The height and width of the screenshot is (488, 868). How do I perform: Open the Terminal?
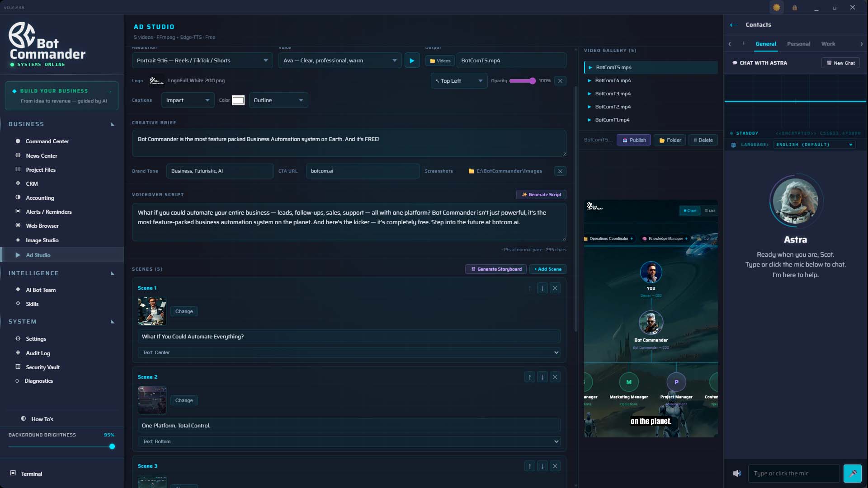(31, 474)
